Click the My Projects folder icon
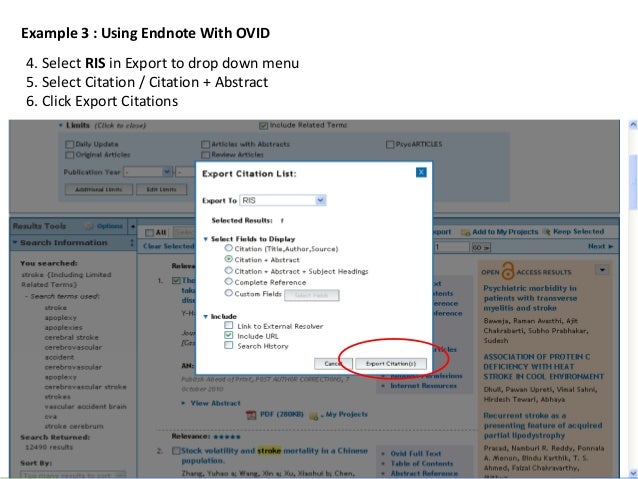 coord(313,416)
